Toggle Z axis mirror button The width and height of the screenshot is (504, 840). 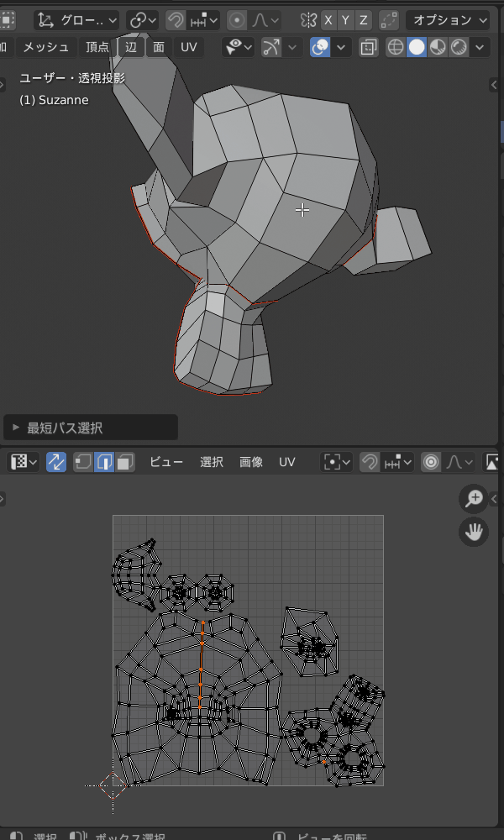tap(364, 20)
